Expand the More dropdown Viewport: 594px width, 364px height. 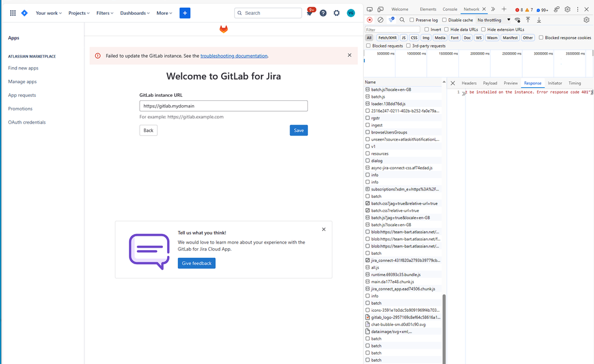tap(164, 13)
